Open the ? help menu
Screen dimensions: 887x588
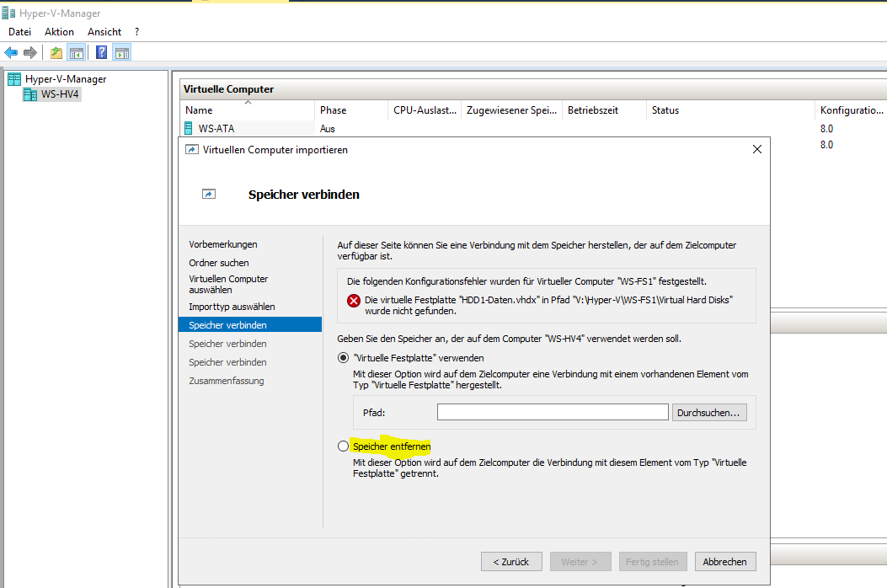click(137, 32)
